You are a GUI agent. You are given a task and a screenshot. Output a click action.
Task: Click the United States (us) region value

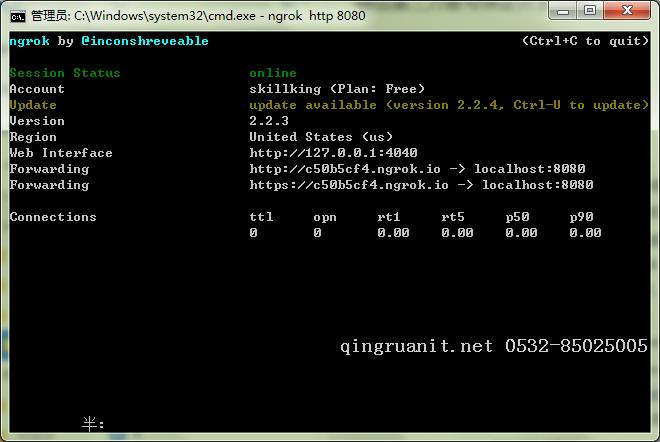320,137
